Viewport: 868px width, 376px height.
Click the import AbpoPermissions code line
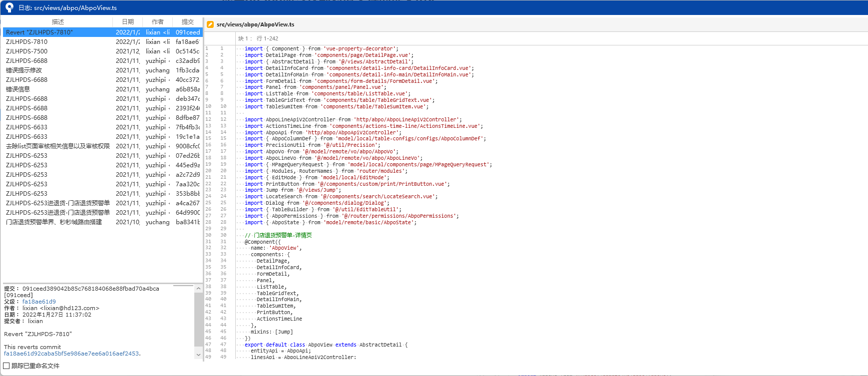(352, 216)
